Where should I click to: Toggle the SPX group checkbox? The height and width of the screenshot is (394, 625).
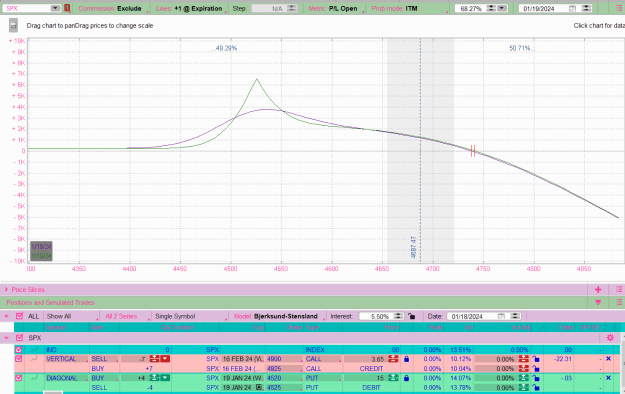point(19,338)
